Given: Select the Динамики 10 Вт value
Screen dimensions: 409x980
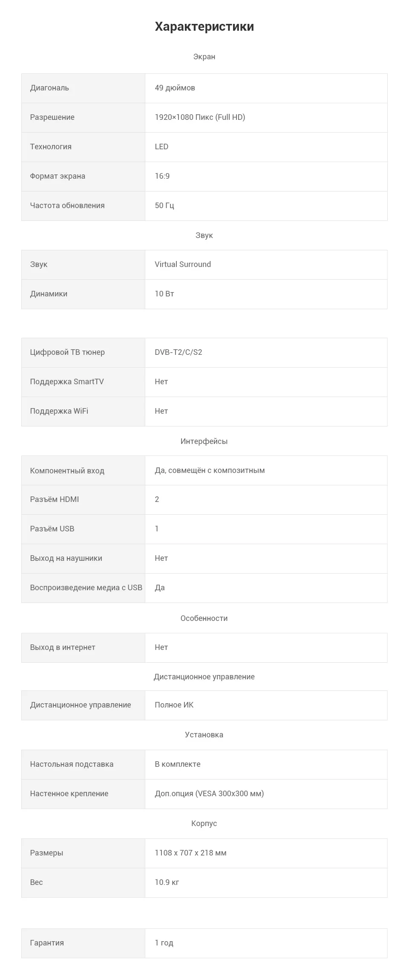Looking at the screenshot, I should coord(164,294).
